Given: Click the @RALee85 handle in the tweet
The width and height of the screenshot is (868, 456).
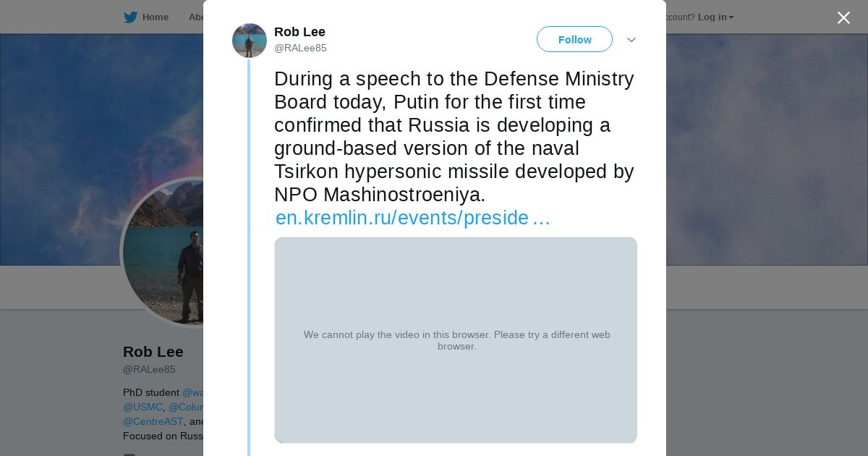Looking at the screenshot, I should pos(300,48).
